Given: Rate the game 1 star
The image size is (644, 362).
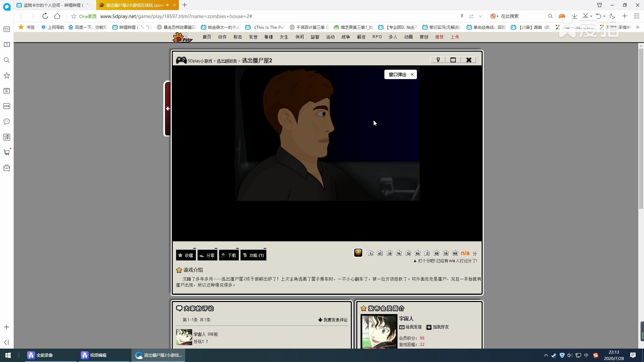Looking at the screenshot, I should [x=371, y=253].
